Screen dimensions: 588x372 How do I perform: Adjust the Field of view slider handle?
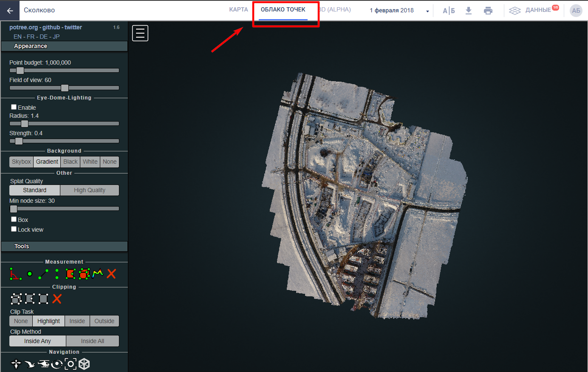65,88
